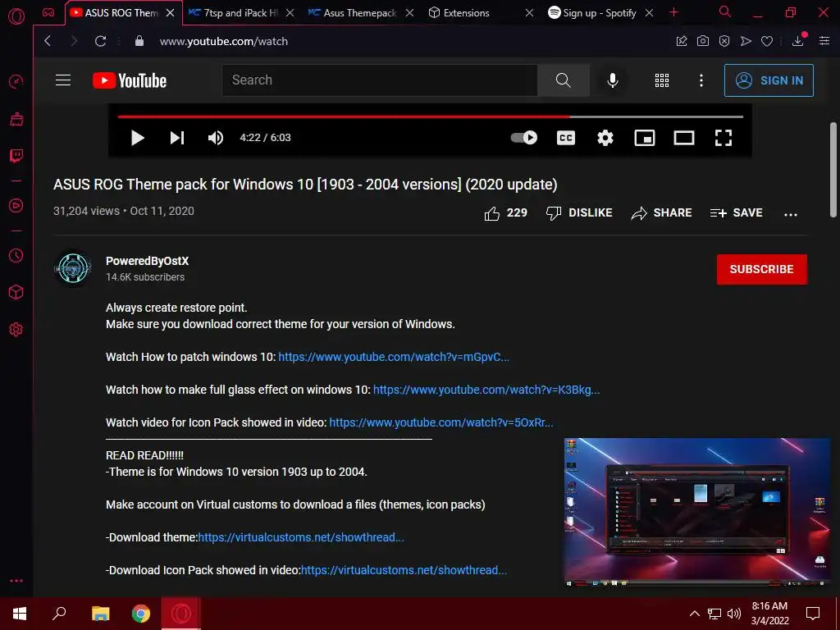Open History clock icon in sidebar
840x630 pixels.
(16, 256)
